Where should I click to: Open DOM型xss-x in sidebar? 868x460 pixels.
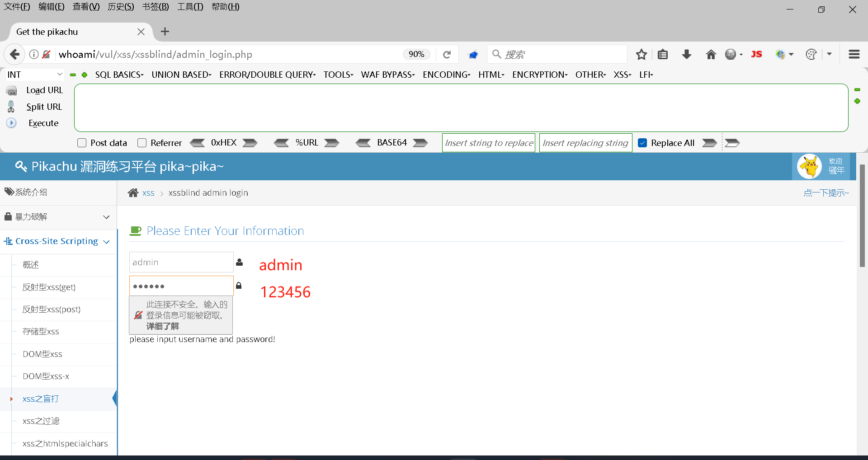[x=46, y=376]
